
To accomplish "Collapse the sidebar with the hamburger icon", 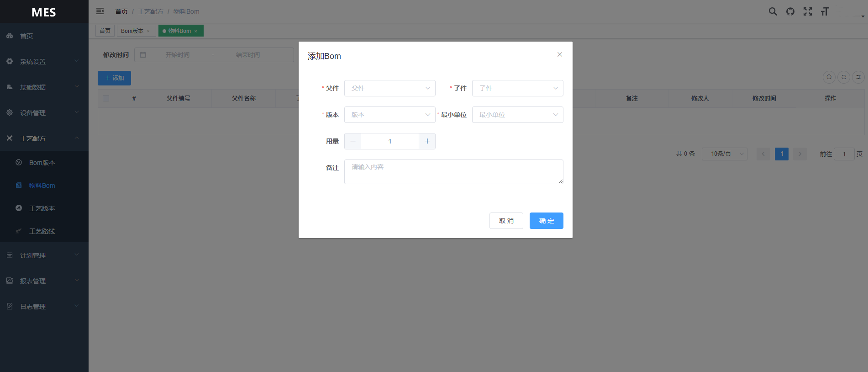I will click(x=100, y=11).
